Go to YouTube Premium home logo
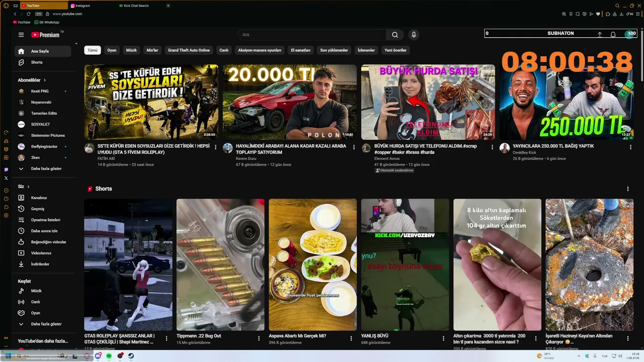The image size is (644, 362). [45, 35]
